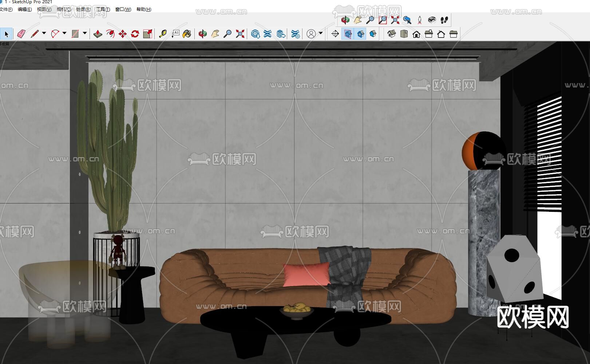Click the user account sign-in button
590x364 pixels.
(x=311, y=34)
